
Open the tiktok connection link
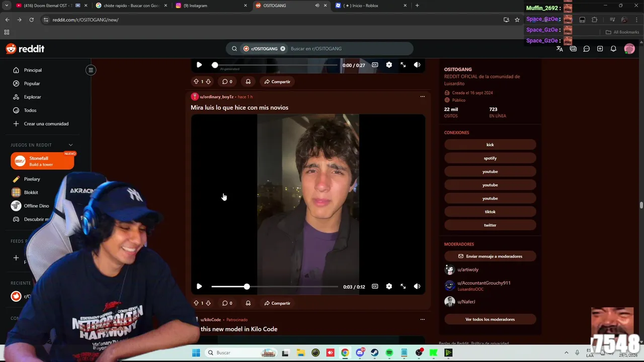[490, 212]
